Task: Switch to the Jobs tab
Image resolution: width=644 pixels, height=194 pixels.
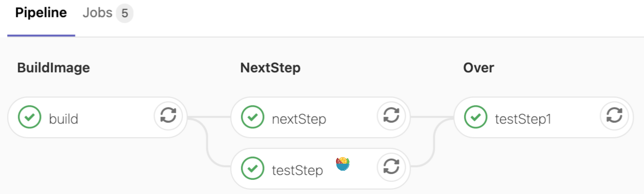Action: click(97, 13)
